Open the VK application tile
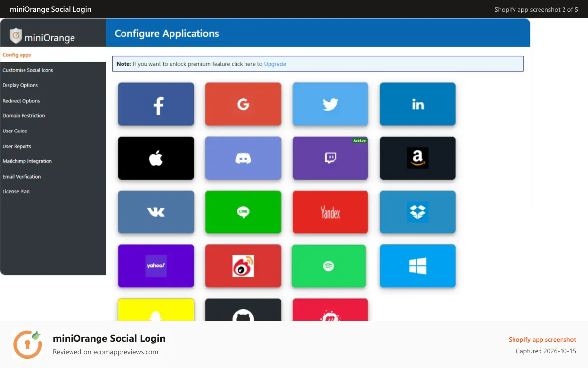Image resolution: width=588 pixels, height=368 pixels. (156, 212)
